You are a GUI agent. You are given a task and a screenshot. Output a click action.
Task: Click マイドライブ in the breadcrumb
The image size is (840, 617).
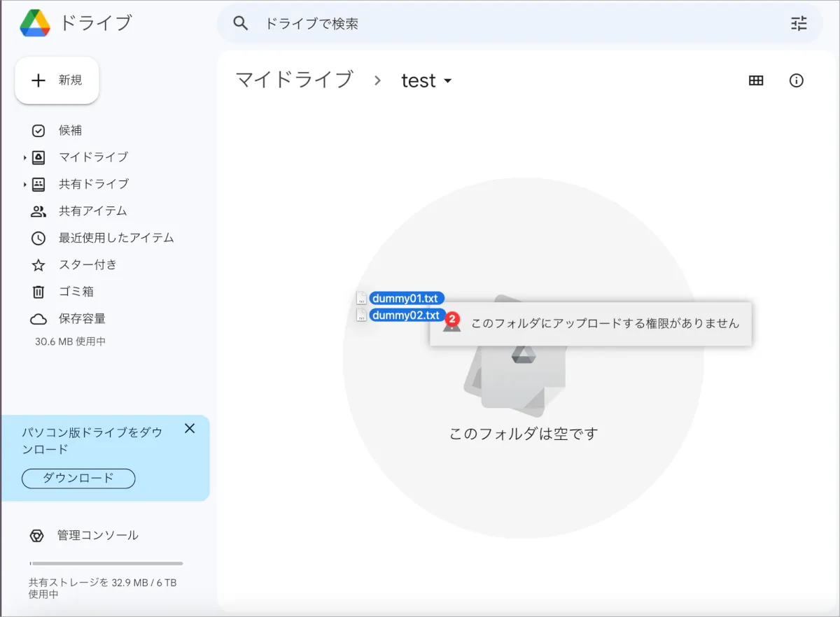(294, 80)
